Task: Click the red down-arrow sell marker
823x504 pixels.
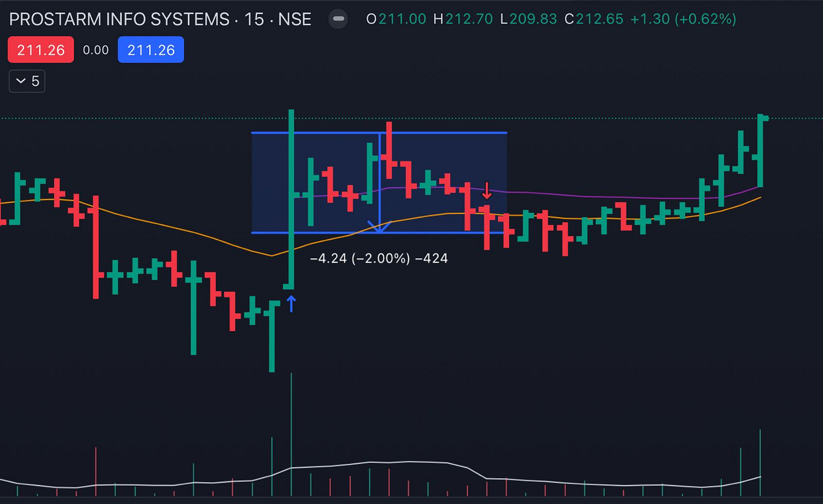Action: tap(487, 191)
